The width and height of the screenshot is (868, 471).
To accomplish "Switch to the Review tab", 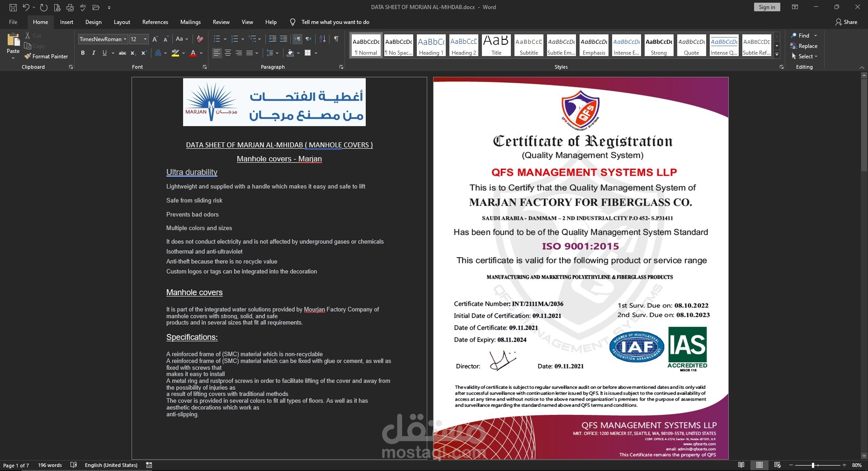I will tap(221, 22).
